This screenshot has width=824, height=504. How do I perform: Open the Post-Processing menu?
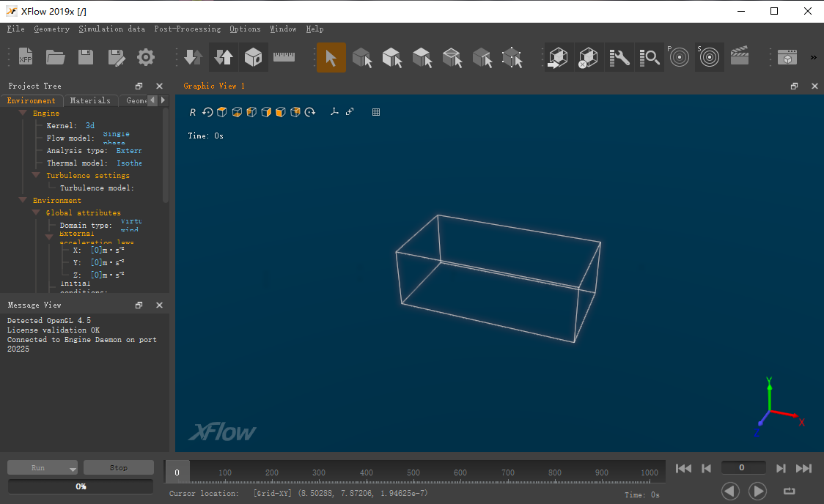point(187,29)
